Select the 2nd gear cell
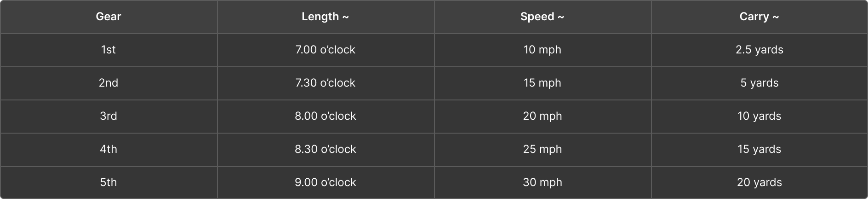The height and width of the screenshot is (199, 868). tap(108, 83)
